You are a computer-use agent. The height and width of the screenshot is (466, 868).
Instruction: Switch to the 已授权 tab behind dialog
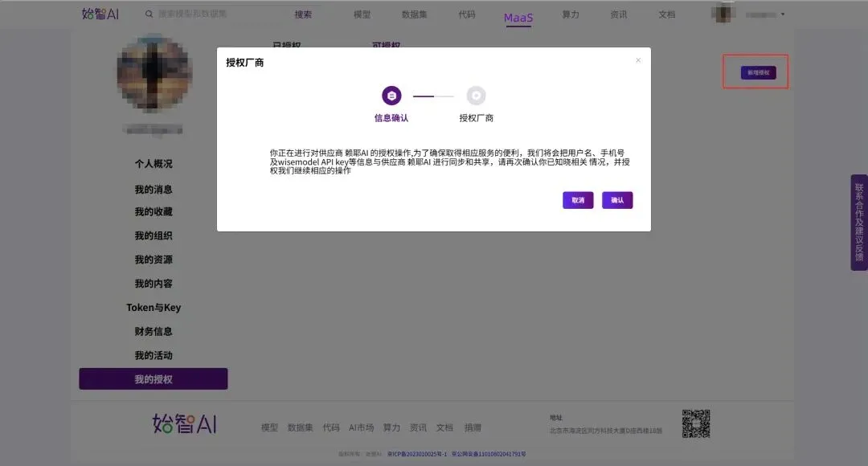tap(287, 44)
